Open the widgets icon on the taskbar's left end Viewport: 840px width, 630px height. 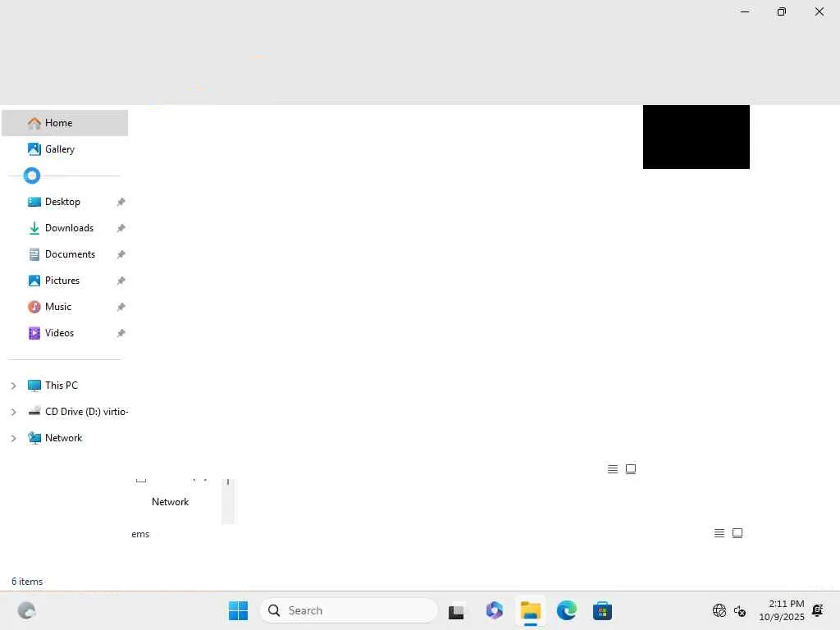click(x=27, y=610)
